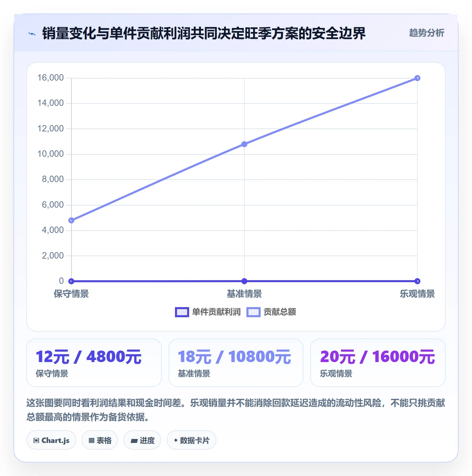Click the 乐观情景 caption under 20元 card value
The image size is (472, 476).
coord(336,374)
